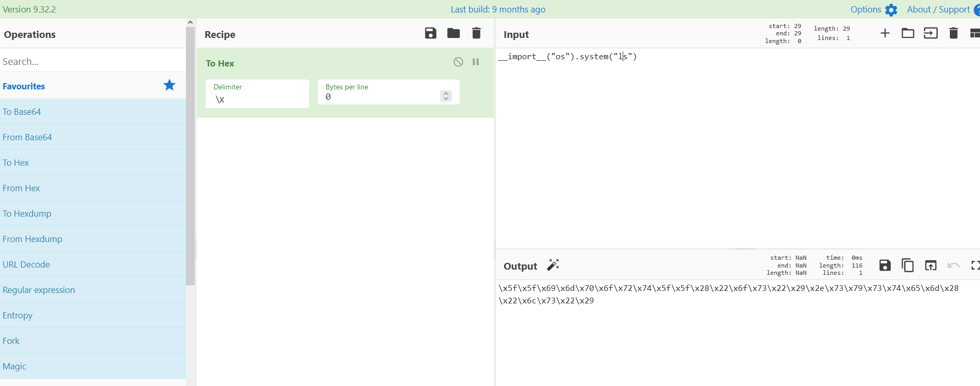Viewport: 980px width, 386px height.
Task: Clear the recipe with trash icon
Action: pyautogui.click(x=476, y=33)
